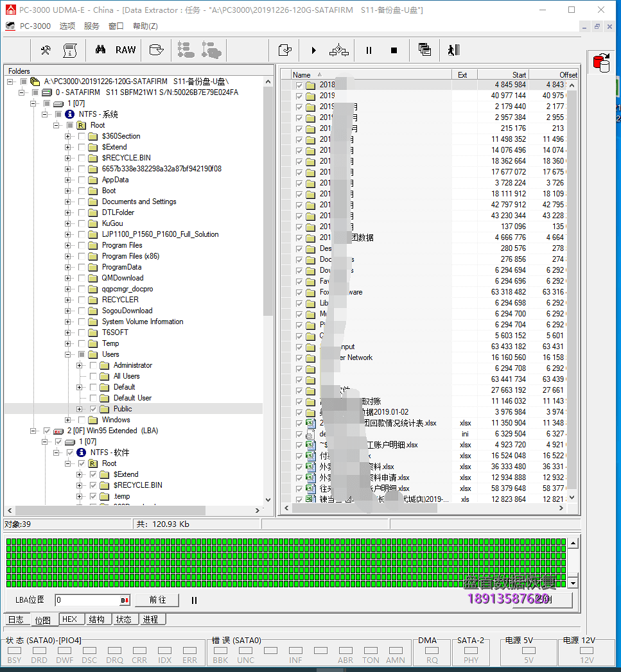621x672 pixels.
Task: Click the PC-3000 logo in menu bar
Action: tap(10, 26)
